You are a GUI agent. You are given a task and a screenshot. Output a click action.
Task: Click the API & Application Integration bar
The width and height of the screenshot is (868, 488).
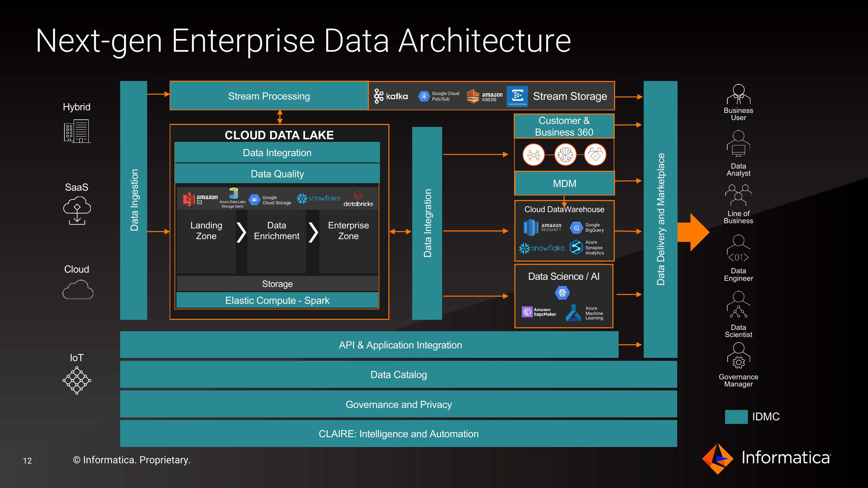pyautogui.click(x=369, y=345)
